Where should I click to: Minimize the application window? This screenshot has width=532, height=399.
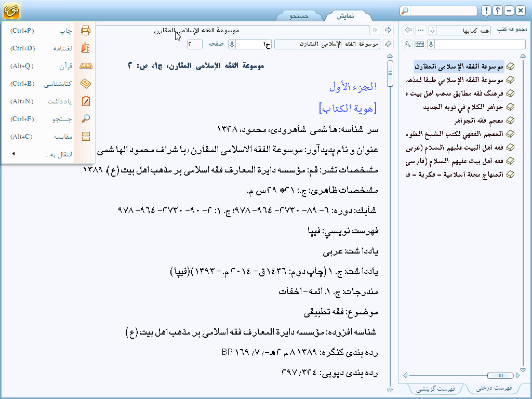(509, 11)
